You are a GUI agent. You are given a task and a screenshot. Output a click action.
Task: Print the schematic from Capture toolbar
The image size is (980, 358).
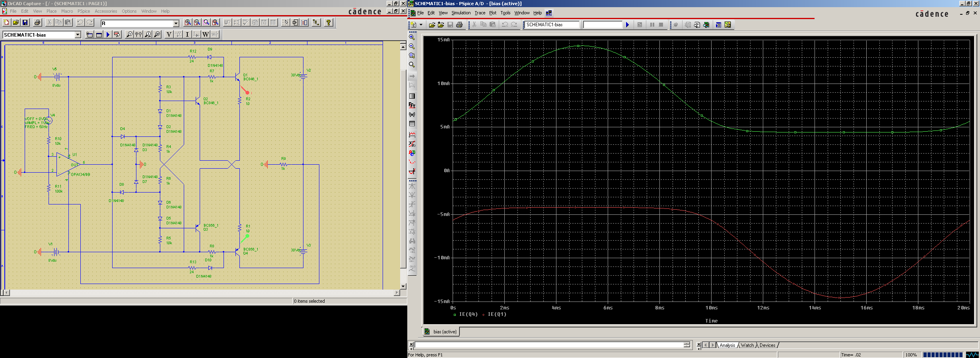coord(37,23)
